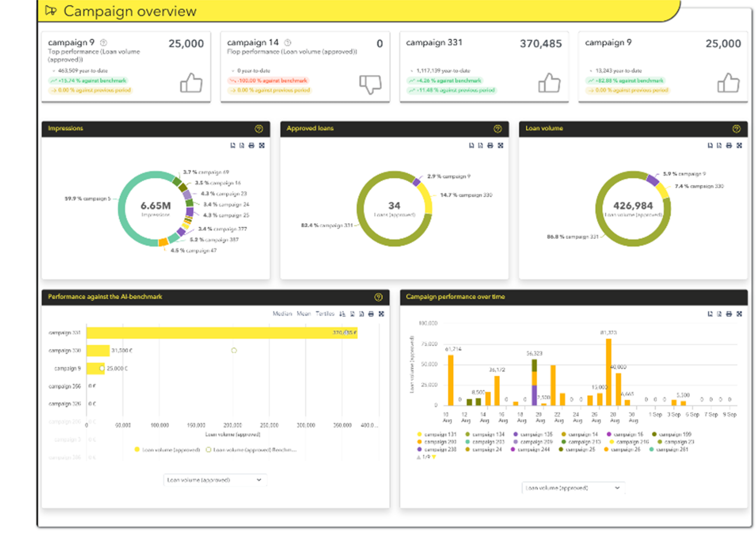Open metric dropdown under performance over time chart
Image resolution: width=756 pixels, height=533 pixels.
pos(573,488)
